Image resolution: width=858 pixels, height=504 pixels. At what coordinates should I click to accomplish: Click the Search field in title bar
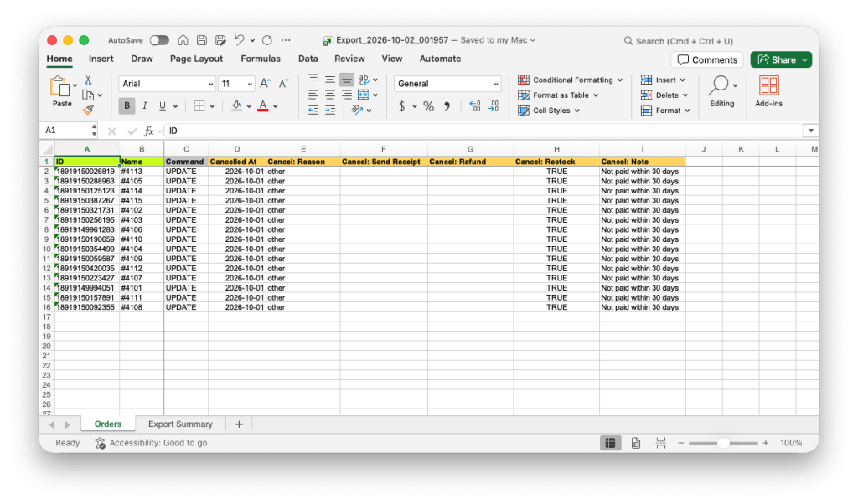tap(679, 41)
